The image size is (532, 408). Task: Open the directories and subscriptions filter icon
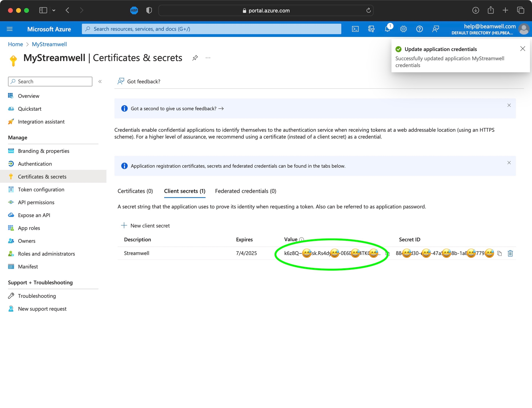[371, 29]
